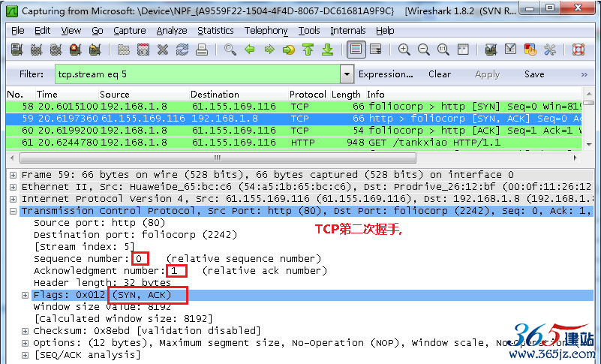Start a new live capture icon

point(56,50)
